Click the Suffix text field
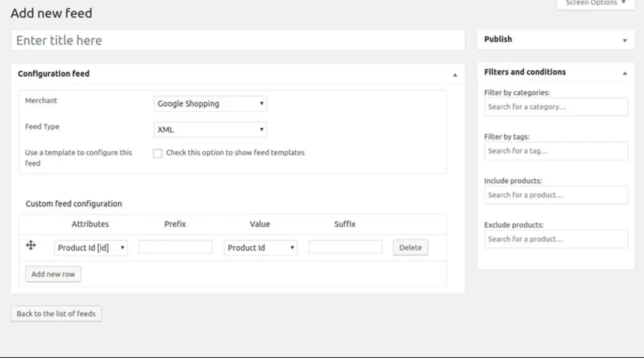This screenshot has width=644, height=358. pos(345,247)
